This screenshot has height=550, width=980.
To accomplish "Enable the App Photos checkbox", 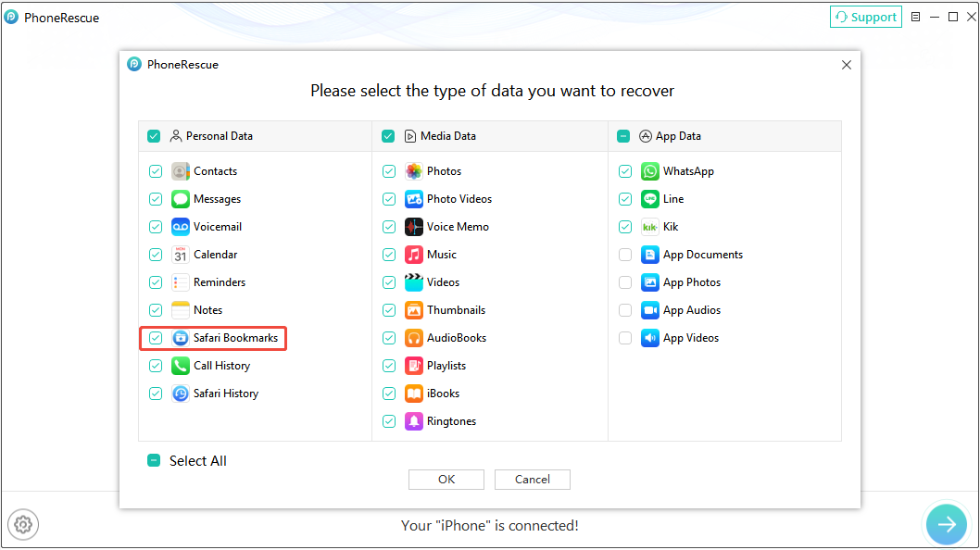I will click(625, 282).
